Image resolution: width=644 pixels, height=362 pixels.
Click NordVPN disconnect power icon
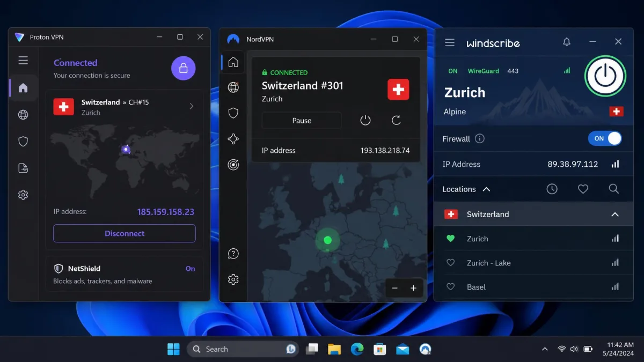tap(365, 120)
